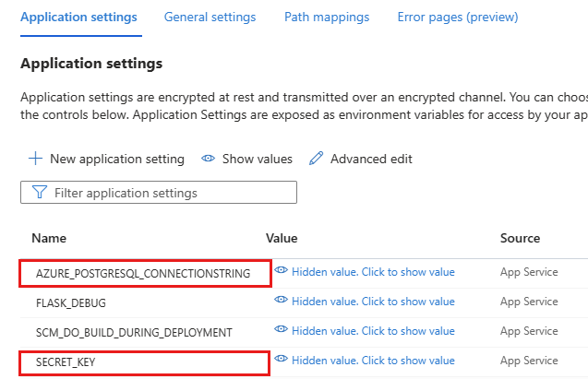Click into the Filter application settings field

point(166,193)
